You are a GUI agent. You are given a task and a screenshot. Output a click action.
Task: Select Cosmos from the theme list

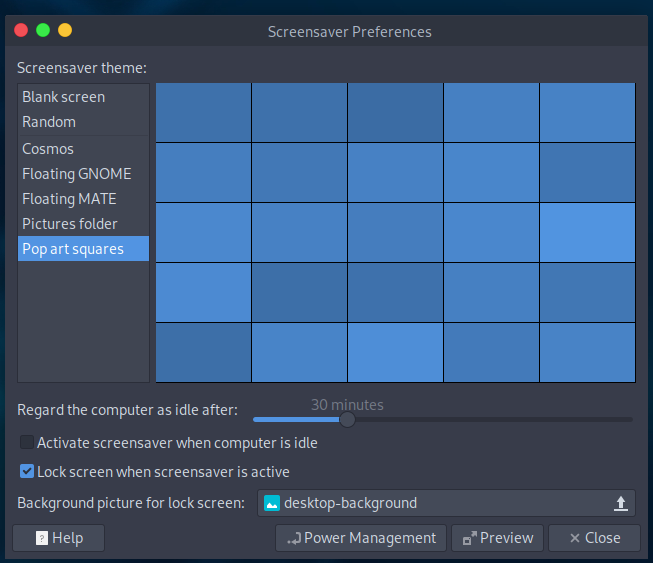click(x=48, y=149)
